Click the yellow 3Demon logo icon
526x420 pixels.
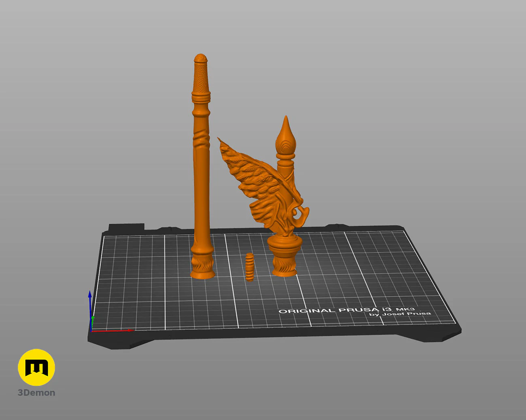point(36,367)
